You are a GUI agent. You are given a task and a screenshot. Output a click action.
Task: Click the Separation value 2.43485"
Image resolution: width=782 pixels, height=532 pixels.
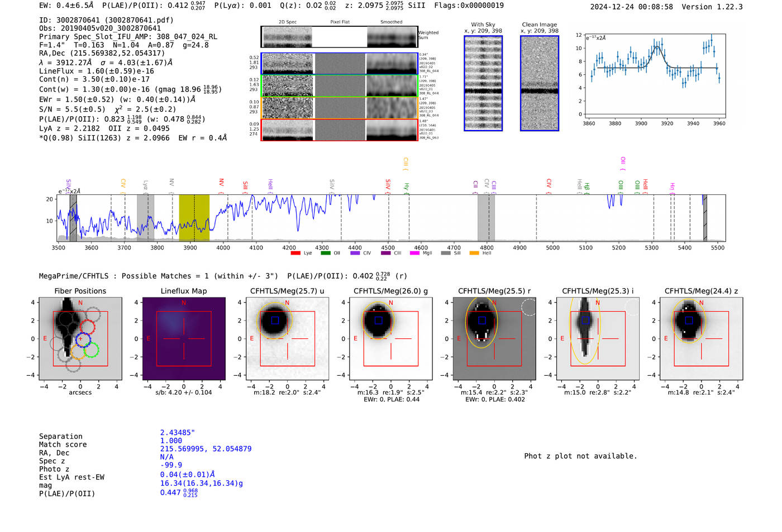178,433
